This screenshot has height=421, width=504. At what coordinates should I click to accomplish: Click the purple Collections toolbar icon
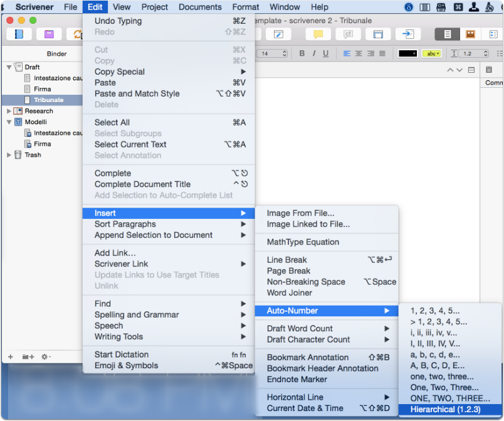click(49, 34)
